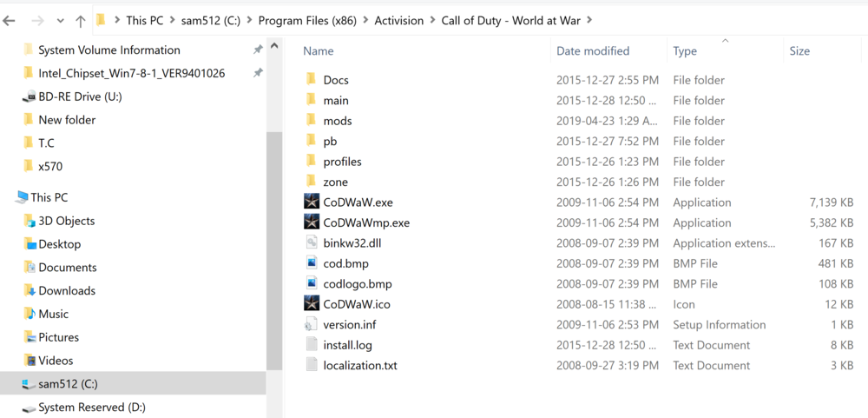Expand the chevron after Program Files (x86)

tap(365, 20)
